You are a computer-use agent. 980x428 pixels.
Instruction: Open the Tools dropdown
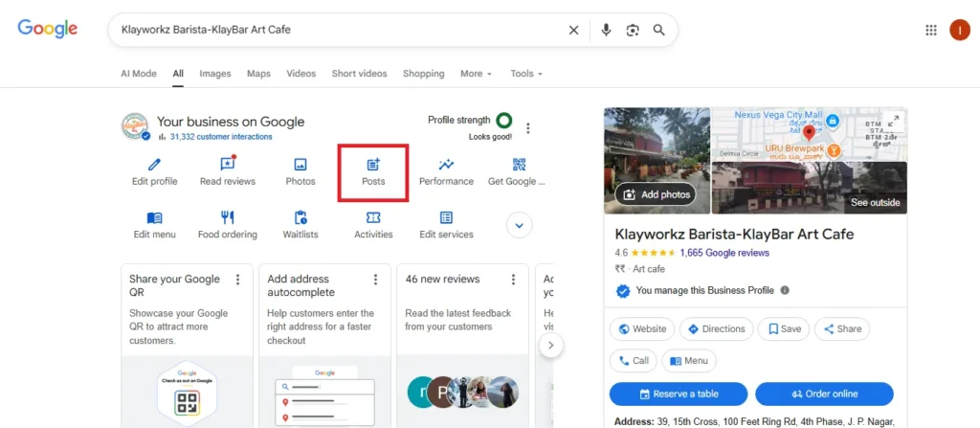(x=526, y=74)
